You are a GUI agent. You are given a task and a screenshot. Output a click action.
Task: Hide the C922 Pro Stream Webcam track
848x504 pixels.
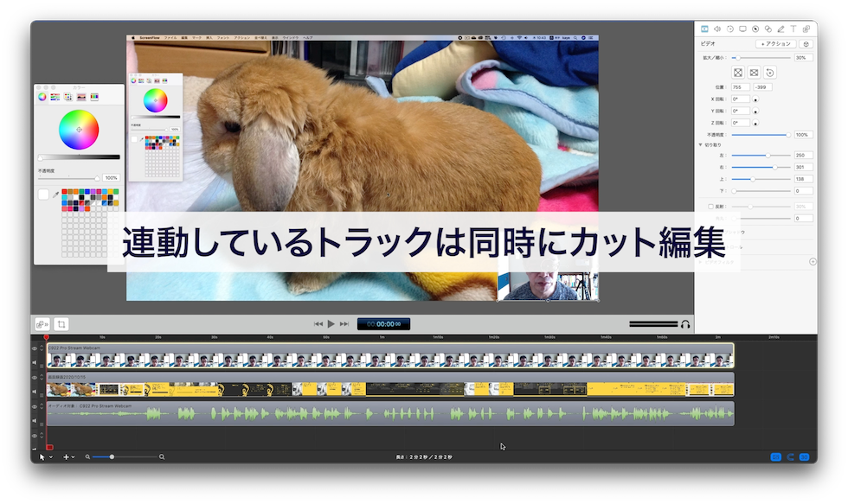point(35,348)
